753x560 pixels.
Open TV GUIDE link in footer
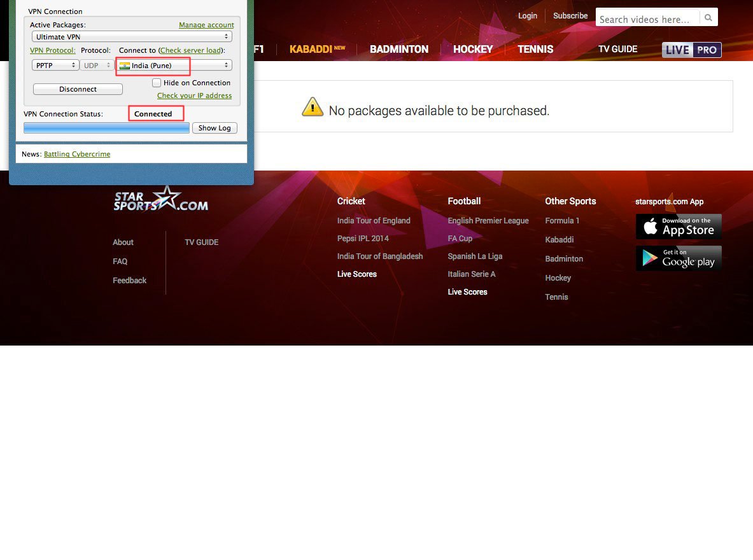point(202,242)
